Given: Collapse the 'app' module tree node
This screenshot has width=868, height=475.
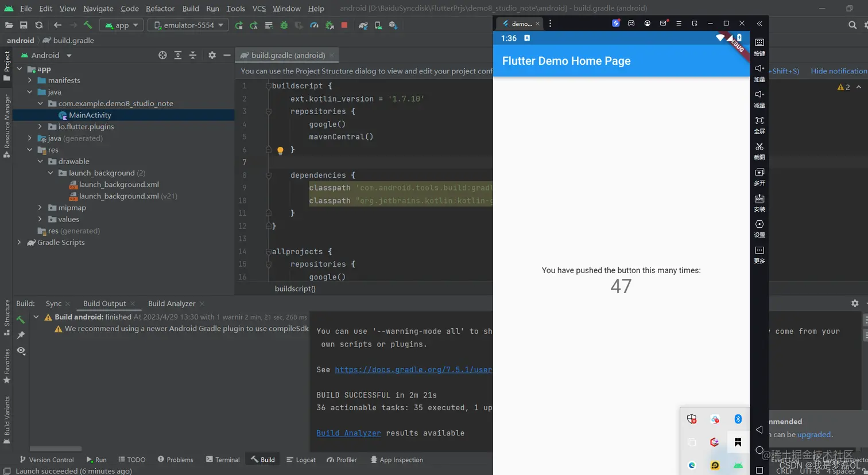Looking at the screenshot, I should (20, 69).
